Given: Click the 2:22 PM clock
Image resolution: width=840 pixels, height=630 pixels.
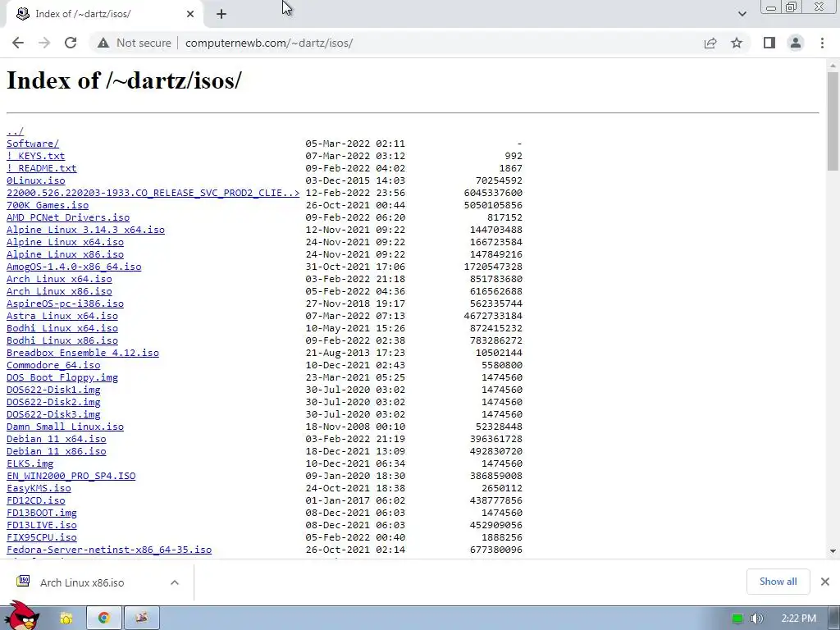Looking at the screenshot, I should coord(798,619).
